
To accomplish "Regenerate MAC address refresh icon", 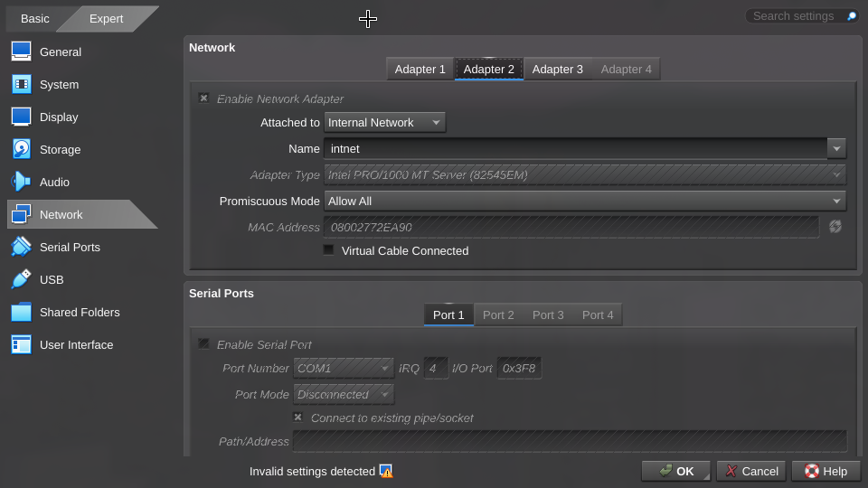I will coord(835,226).
